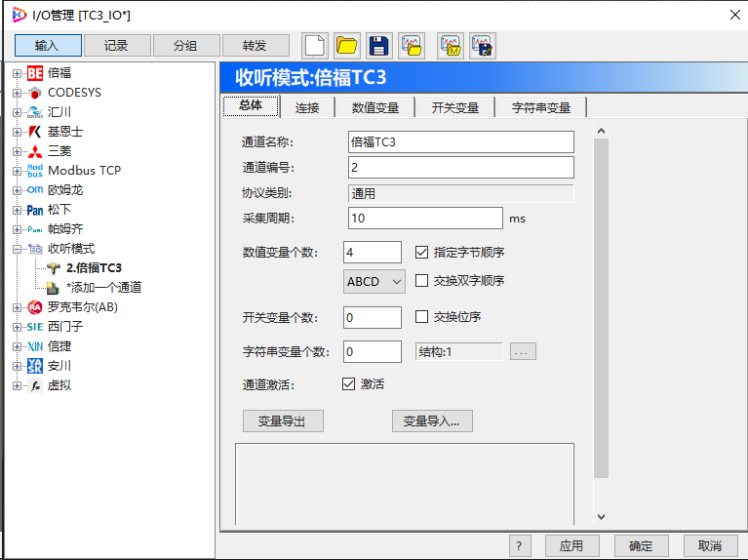
Task: Switch to the 分组 top section
Action: click(185, 45)
